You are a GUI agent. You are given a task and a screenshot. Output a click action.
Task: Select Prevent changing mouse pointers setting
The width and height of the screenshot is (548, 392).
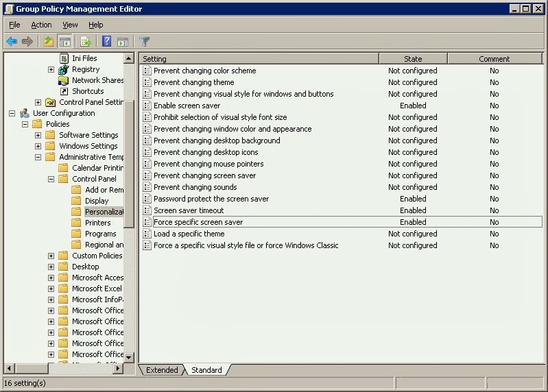pos(209,164)
